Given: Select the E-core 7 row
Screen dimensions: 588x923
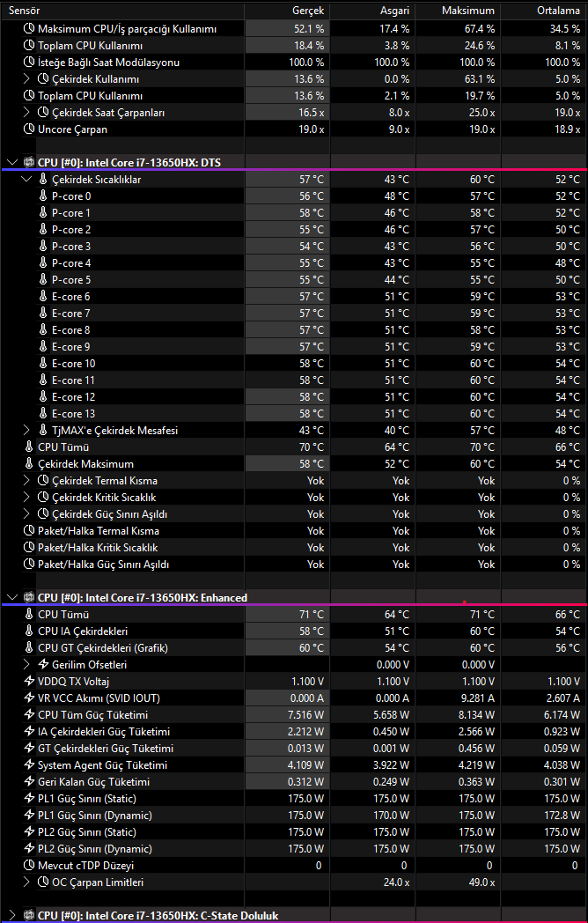Looking at the screenshot, I should [x=294, y=314].
